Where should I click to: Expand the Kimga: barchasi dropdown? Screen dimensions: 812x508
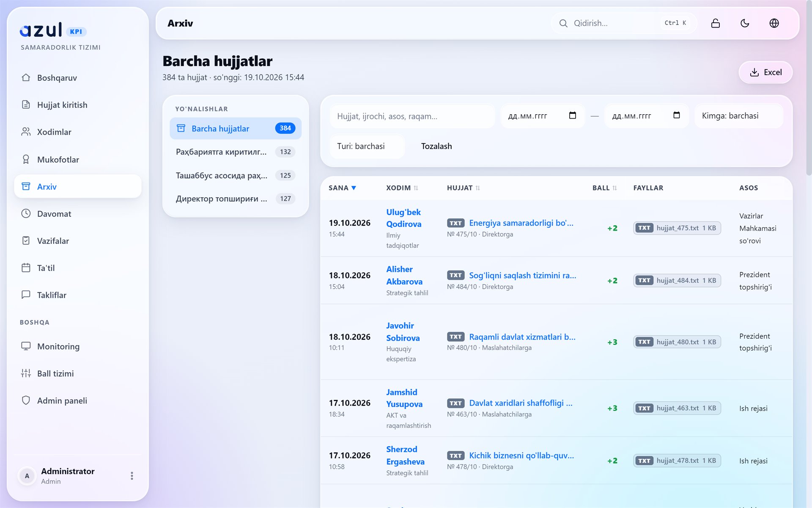point(739,116)
